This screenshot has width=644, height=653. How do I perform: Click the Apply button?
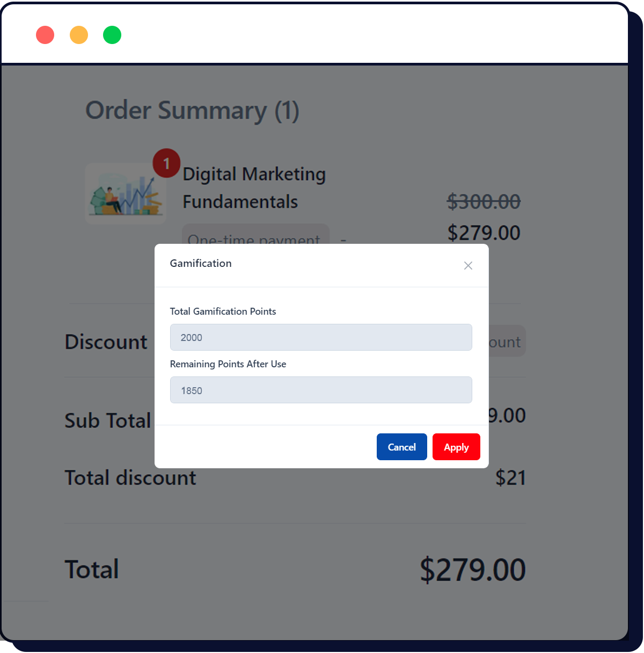point(456,447)
